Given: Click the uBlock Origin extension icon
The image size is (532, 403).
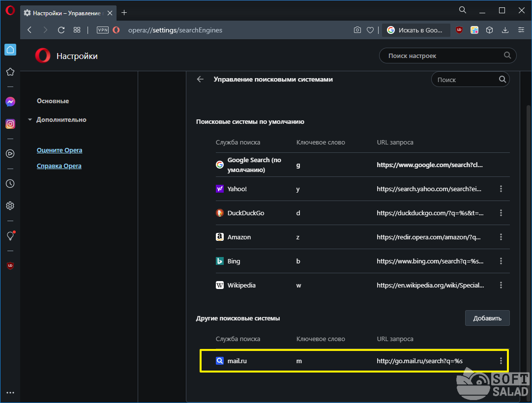Looking at the screenshot, I should pyautogui.click(x=459, y=30).
